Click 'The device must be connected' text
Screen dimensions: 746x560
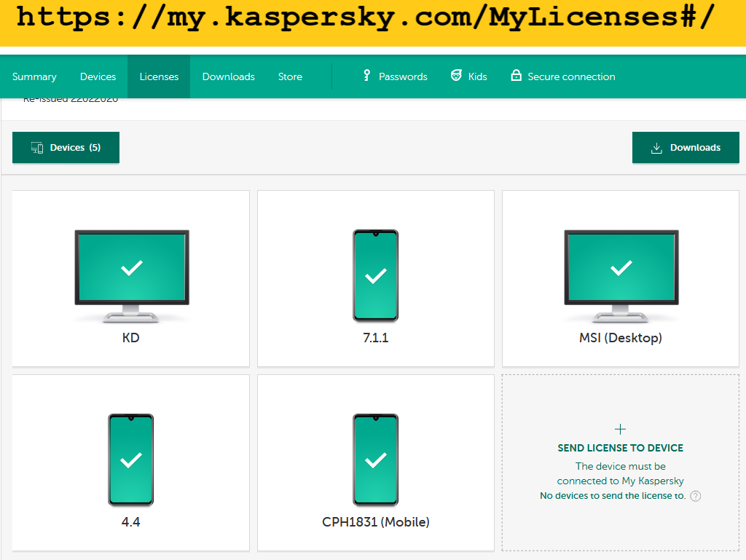(x=621, y=473)
